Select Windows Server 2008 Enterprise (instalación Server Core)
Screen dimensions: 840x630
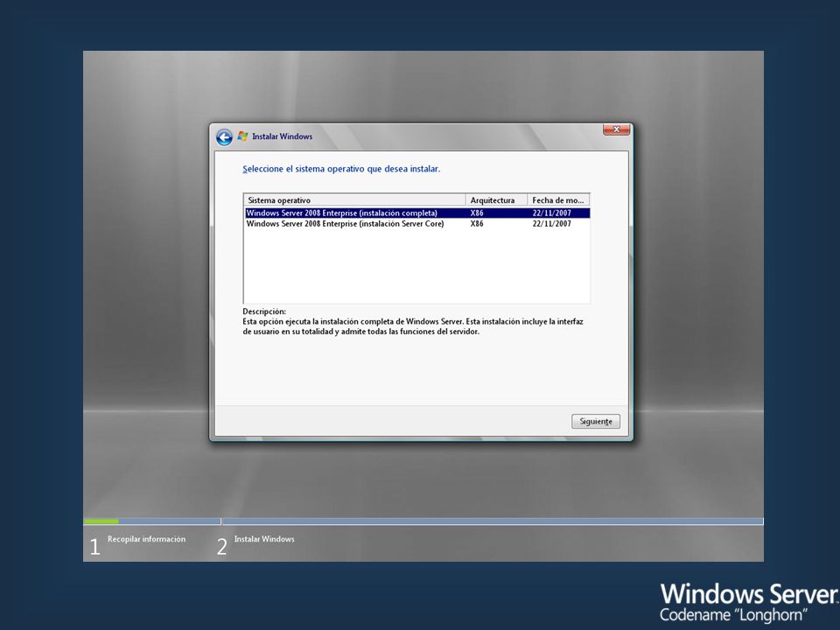click(417, 223)
